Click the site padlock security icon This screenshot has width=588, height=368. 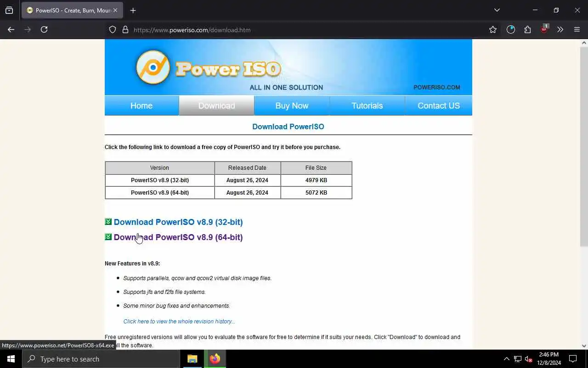pyautogui.click(x=125, y=29)
